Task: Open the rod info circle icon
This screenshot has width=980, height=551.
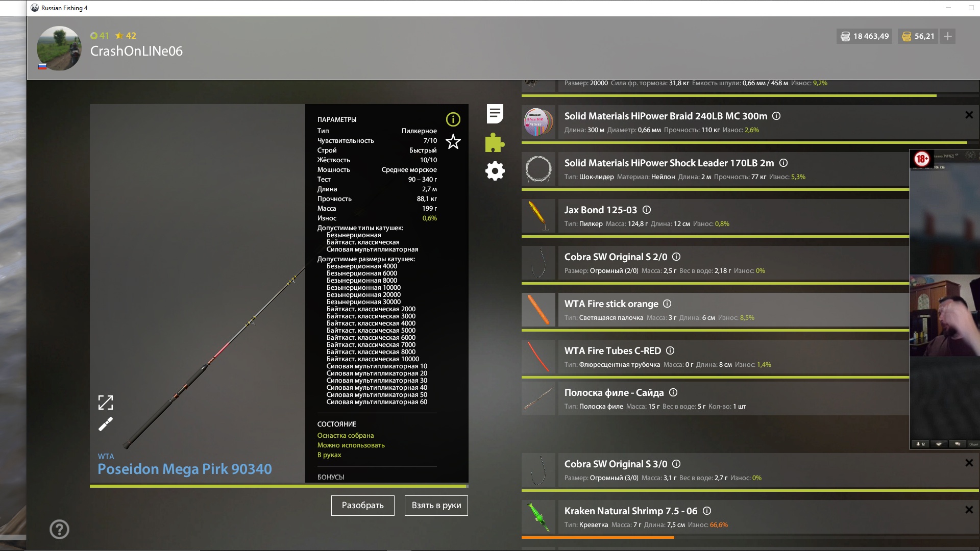Action: (x=453, y=119)
